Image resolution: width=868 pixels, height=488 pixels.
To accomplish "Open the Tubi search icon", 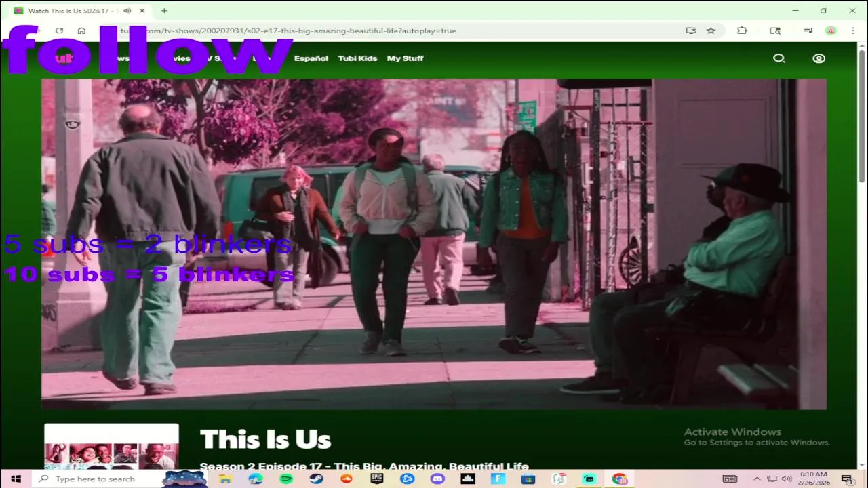I will coord(779,58).
